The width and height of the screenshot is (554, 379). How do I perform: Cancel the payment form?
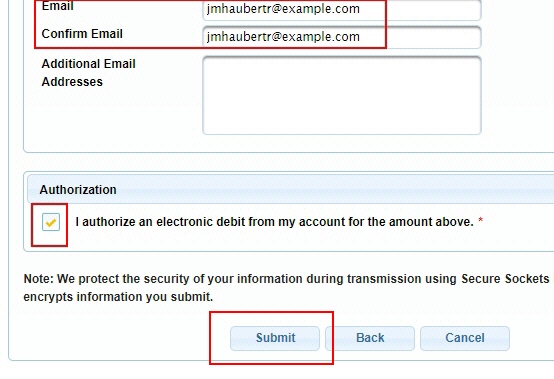tap(465, 338)
